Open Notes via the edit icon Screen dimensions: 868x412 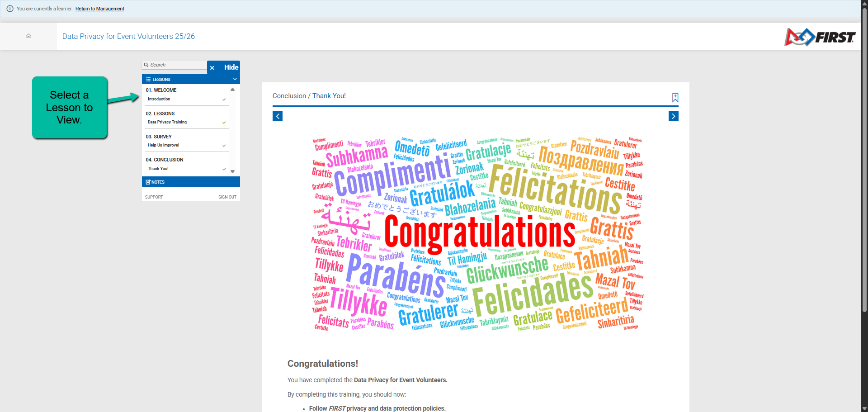pyautogui.click(x=148, y=182)
